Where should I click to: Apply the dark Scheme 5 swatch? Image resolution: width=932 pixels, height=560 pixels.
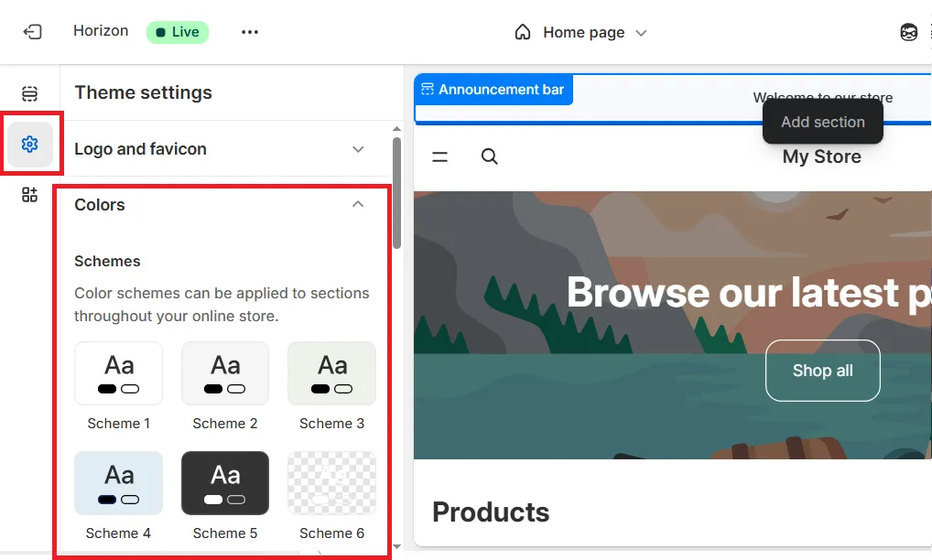tap(225, 483)
